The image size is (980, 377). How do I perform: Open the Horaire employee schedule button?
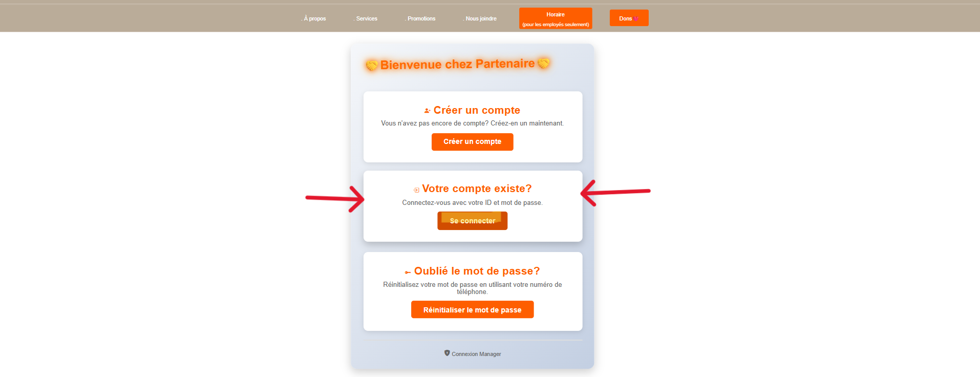point(556,18)
